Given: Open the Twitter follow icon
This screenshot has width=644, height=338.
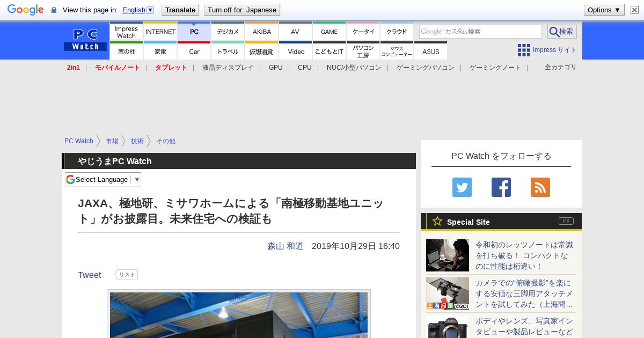Looking at the screenshot, I should (462, 187).
